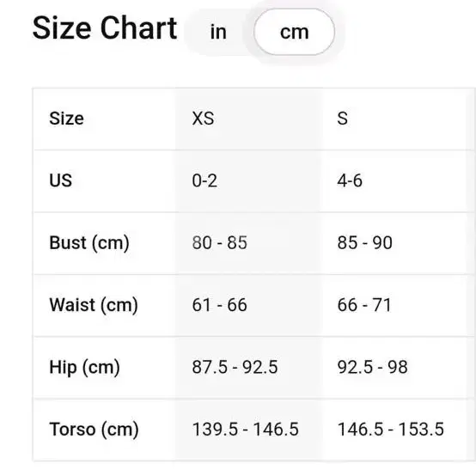Click the hip 92.5 - 98 value
This screenshot has height=476, width=476.
(x=373, y=367)
